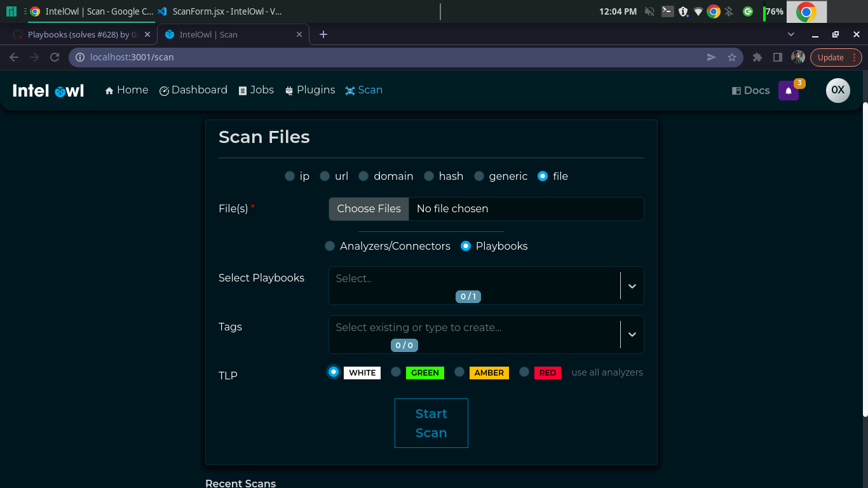Open the Chrome tab search chevron

[x=791, y=34]
